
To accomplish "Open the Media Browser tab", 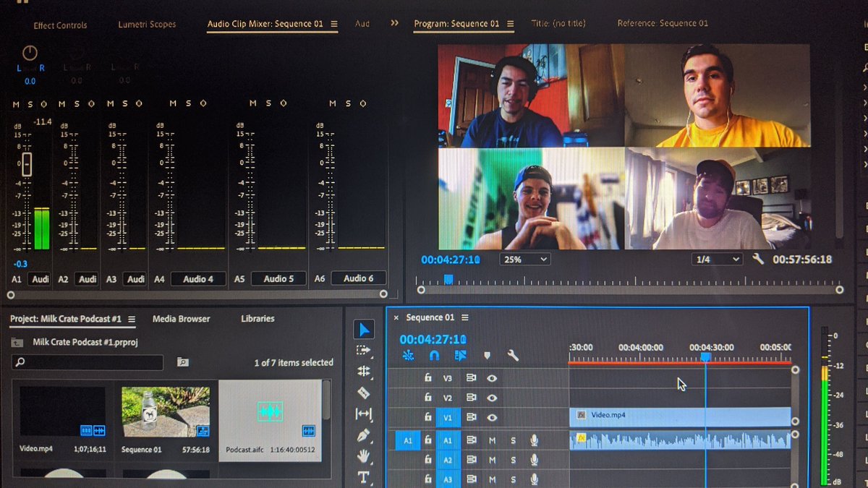I will pos(181,319).
